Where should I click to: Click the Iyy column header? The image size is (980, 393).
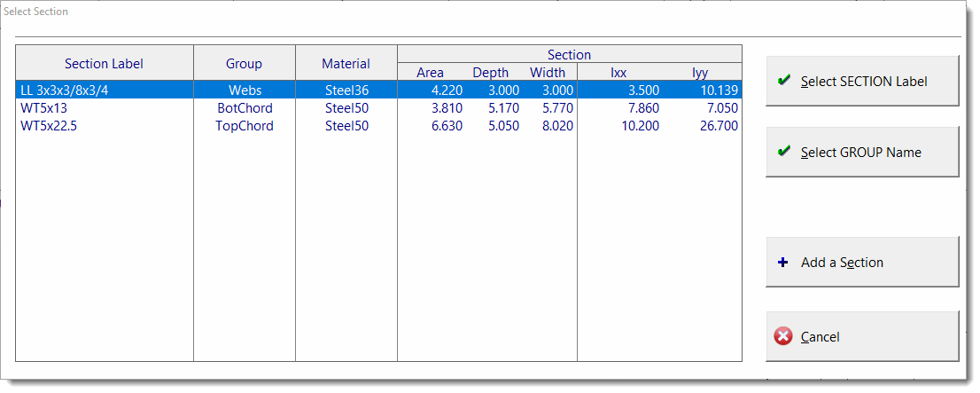(699, 73)
